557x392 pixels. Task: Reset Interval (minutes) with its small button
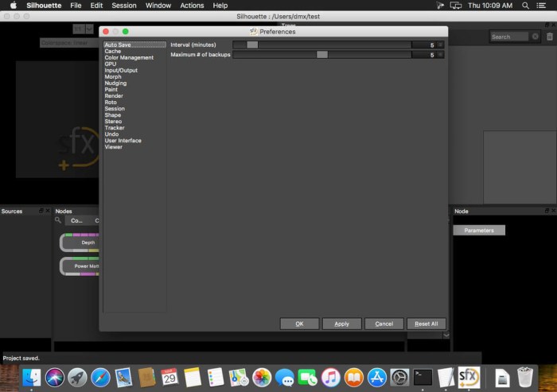click(440, 45)
